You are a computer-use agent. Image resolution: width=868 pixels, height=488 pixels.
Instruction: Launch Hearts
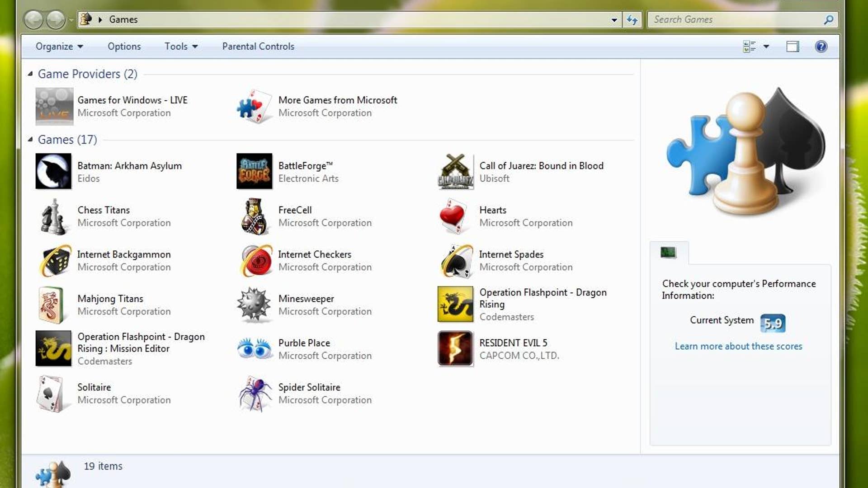pyautogui.click(x=493, y=210)
